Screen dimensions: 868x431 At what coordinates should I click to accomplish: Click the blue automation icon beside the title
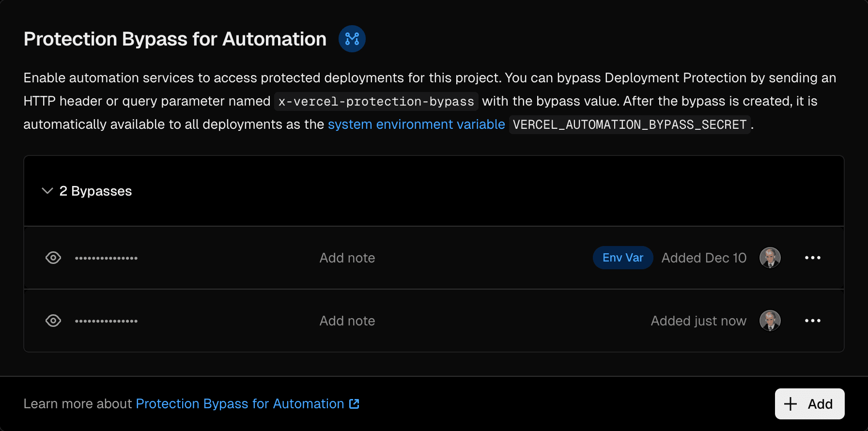coord(352,39)
